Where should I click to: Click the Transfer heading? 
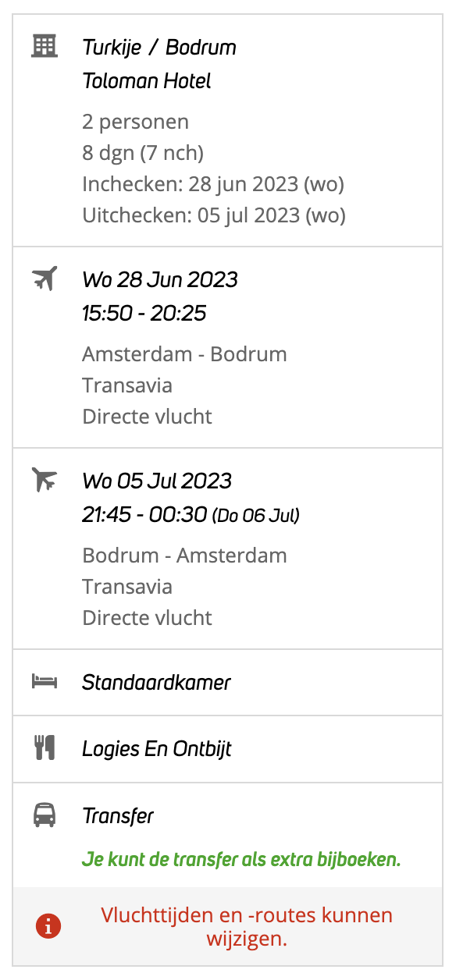coord(118,816)
